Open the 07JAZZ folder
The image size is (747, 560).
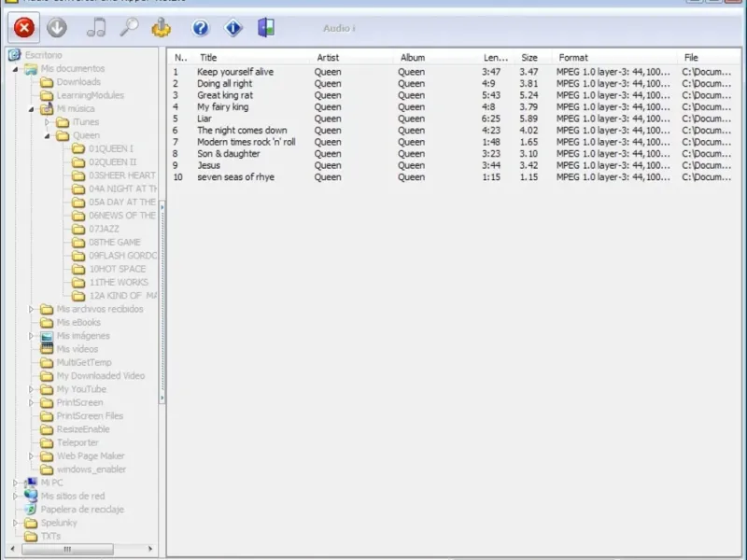(x=95, y=229)
